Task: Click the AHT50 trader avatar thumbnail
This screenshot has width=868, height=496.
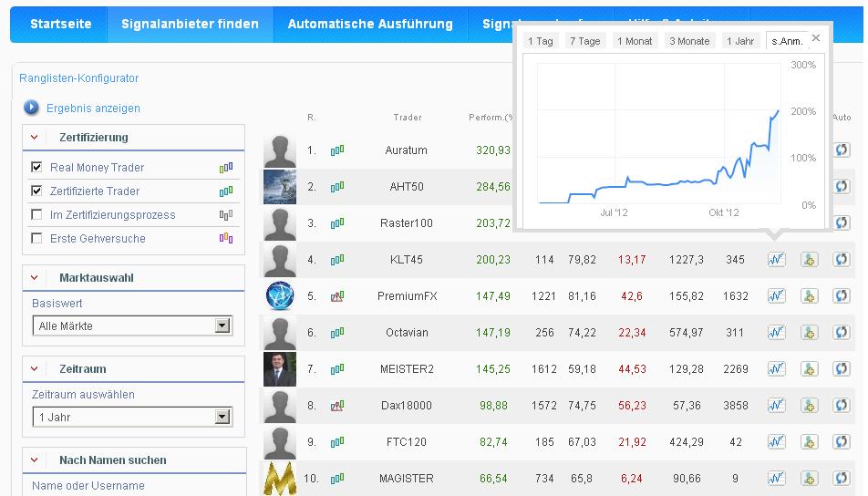Action: [x=280, y=187]
